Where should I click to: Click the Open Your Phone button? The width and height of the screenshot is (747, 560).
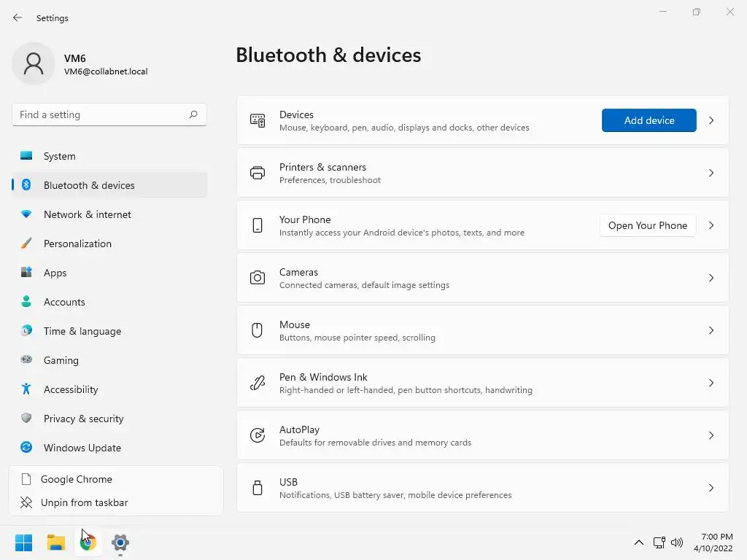point(648,225)
